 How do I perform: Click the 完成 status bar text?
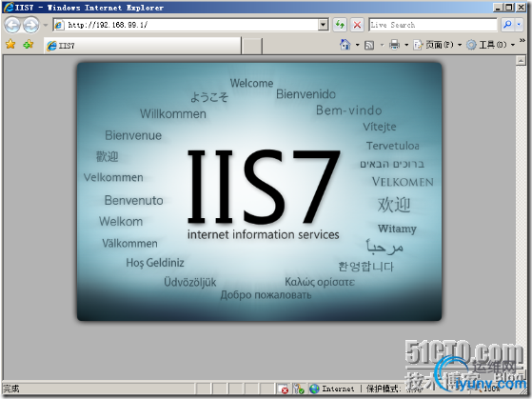click(x=11, y=389)
